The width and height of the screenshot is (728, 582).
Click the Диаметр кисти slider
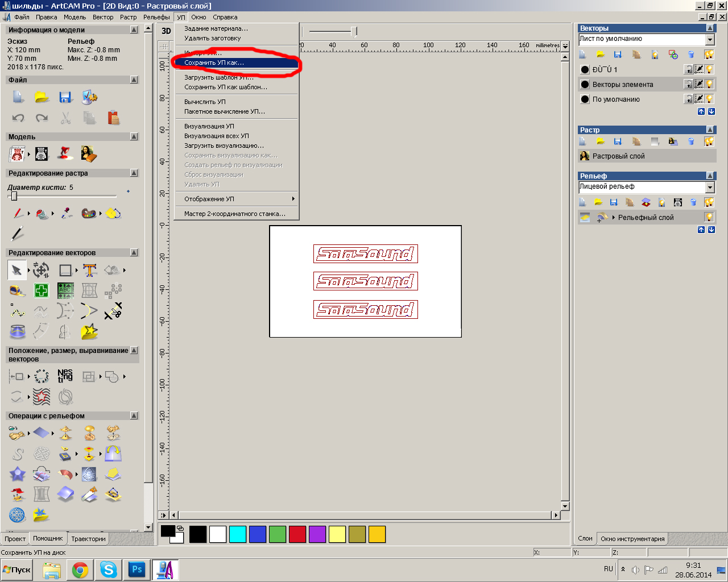click(x=14, y=197)
